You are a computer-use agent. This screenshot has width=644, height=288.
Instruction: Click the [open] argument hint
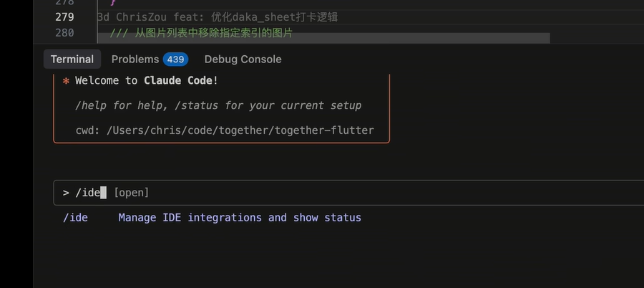[x=132, y=193]
